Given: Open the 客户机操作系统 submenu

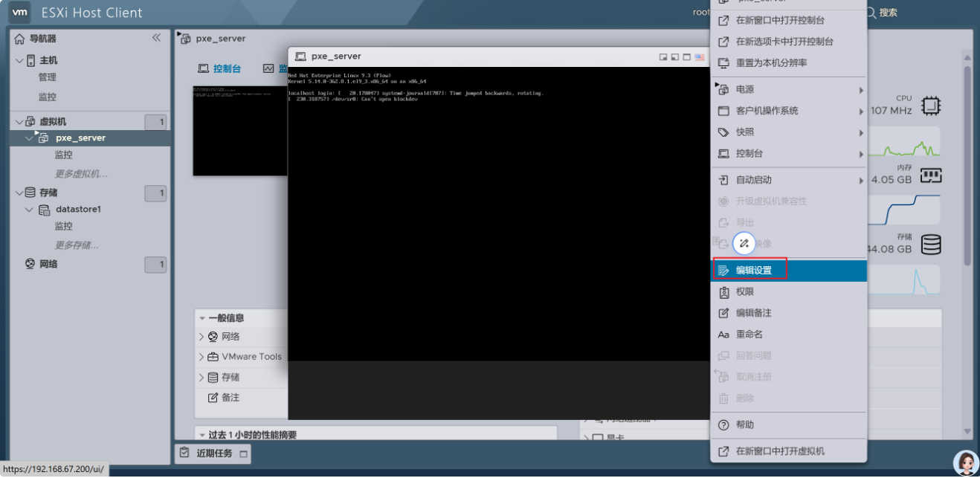Looking at the screenshot, I should pos(789,111).
